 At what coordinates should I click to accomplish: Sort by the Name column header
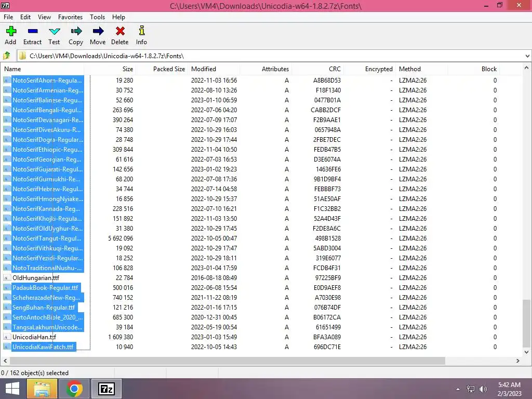tap(43, 69)
